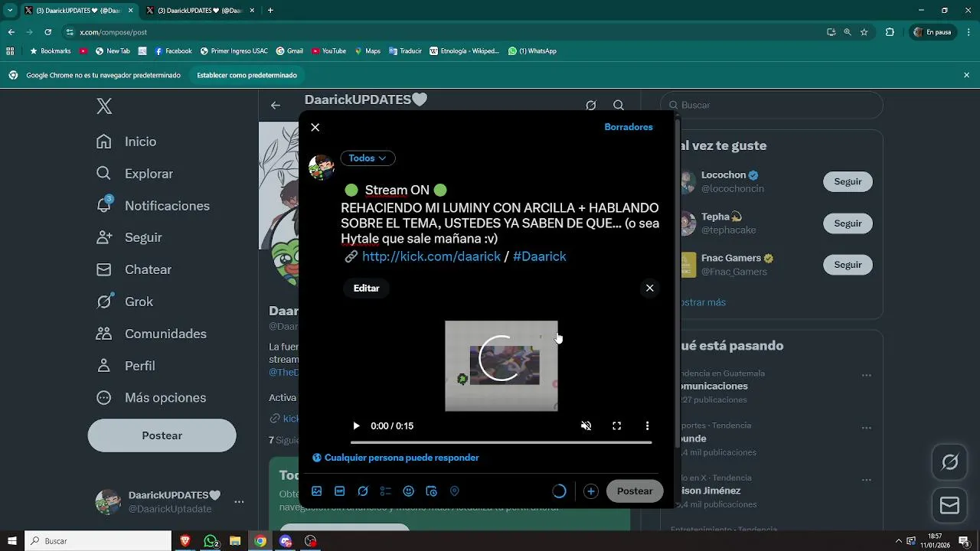Click the Grok icon in profile header
980x551 pixels.
[x=591, y=106]
